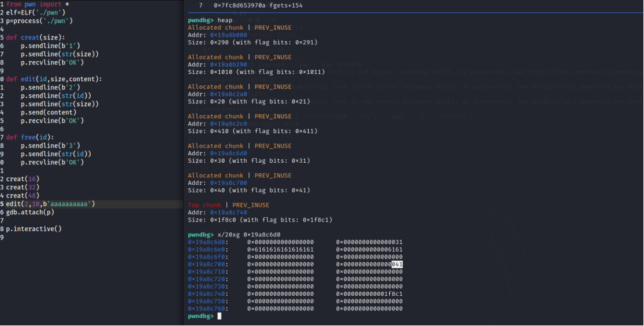644x326 pixels.
Task: Click the 'def free(id):' definition line
Action: pos(30,137)
